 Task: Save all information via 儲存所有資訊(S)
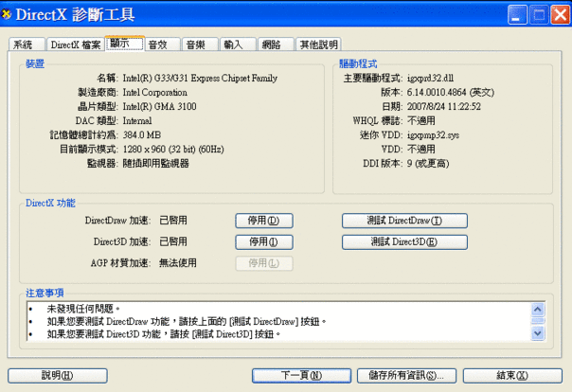pyautogui.click(x=407, y=375)
